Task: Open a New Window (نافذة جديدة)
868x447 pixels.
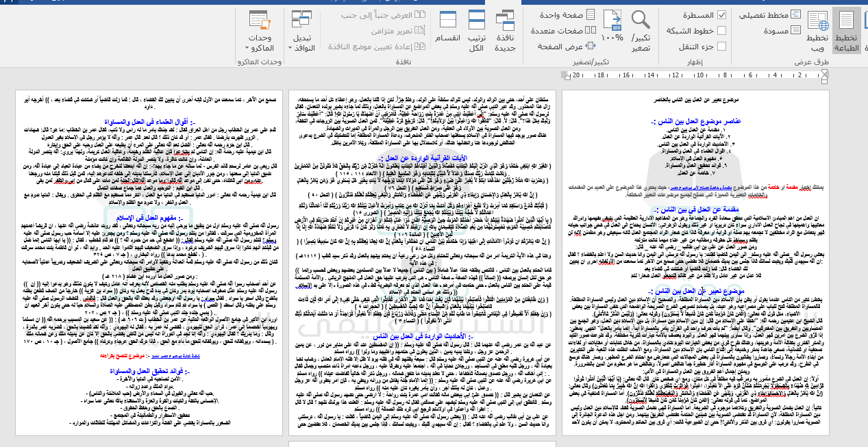Action: (x=505, y=31)
